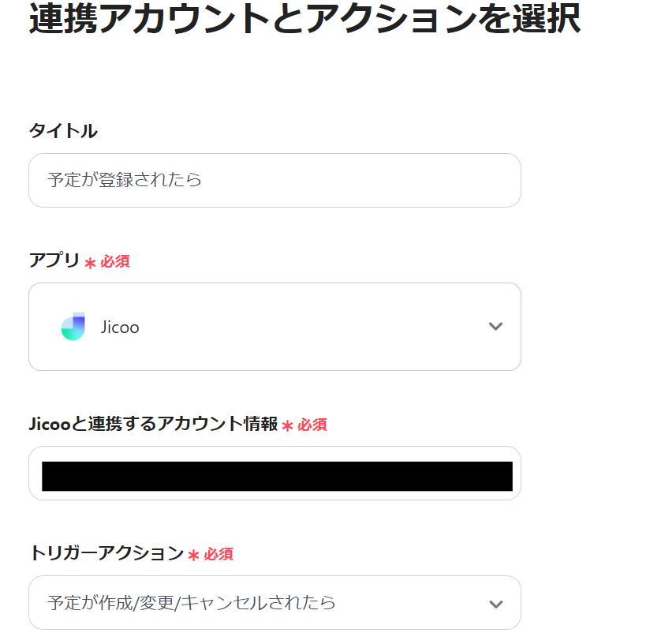Screen dimensions: 661x644
Task: Click the asterisk beside the account information label
Action: pyautogui.click(x=287, y=425)
